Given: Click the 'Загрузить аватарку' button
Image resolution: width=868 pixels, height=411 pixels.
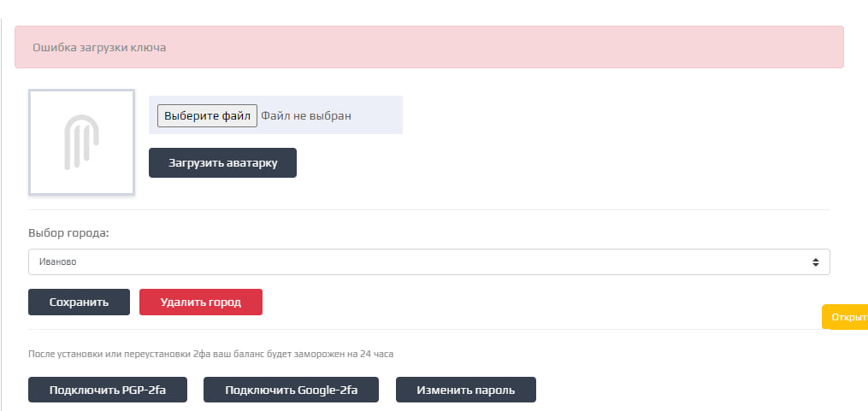Looking at the screenshot, I should [222, 162].
